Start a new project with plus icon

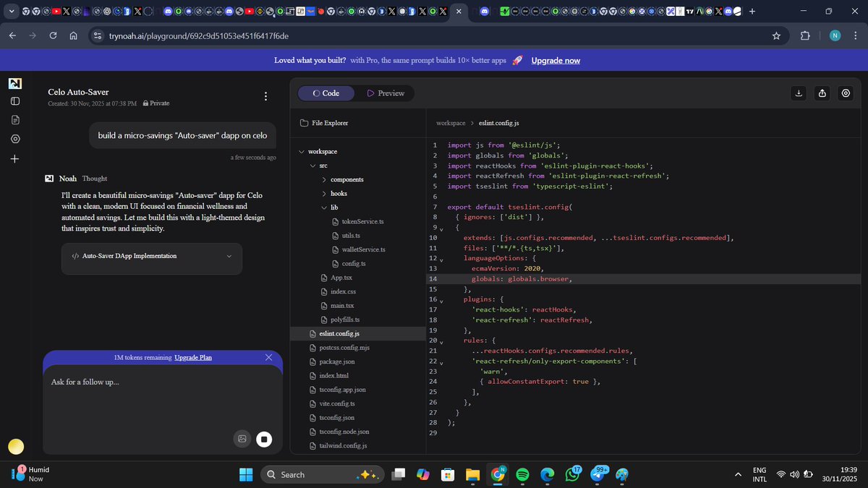[x=15, y=158]
